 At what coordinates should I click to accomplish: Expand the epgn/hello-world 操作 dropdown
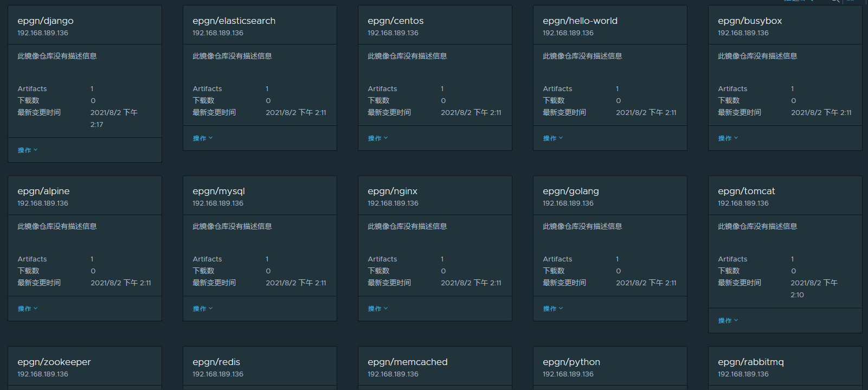pos(552,138)
